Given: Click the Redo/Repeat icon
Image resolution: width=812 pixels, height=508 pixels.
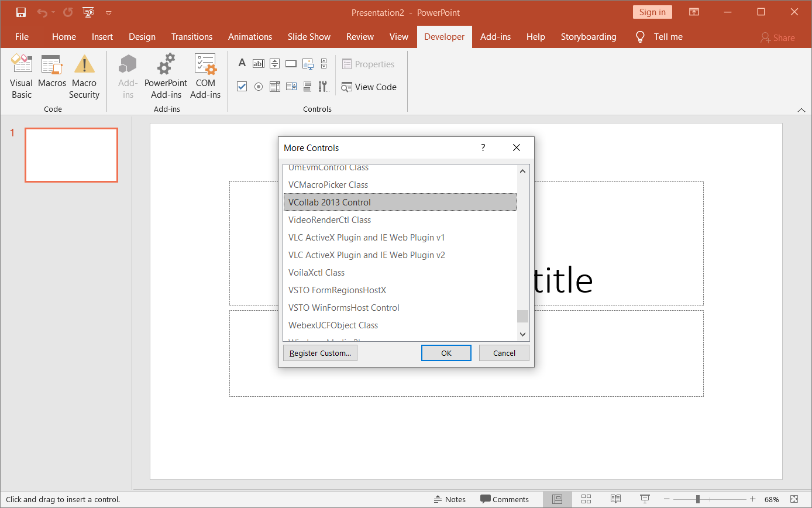Looking at the screenshot, I should coord(68,12).
